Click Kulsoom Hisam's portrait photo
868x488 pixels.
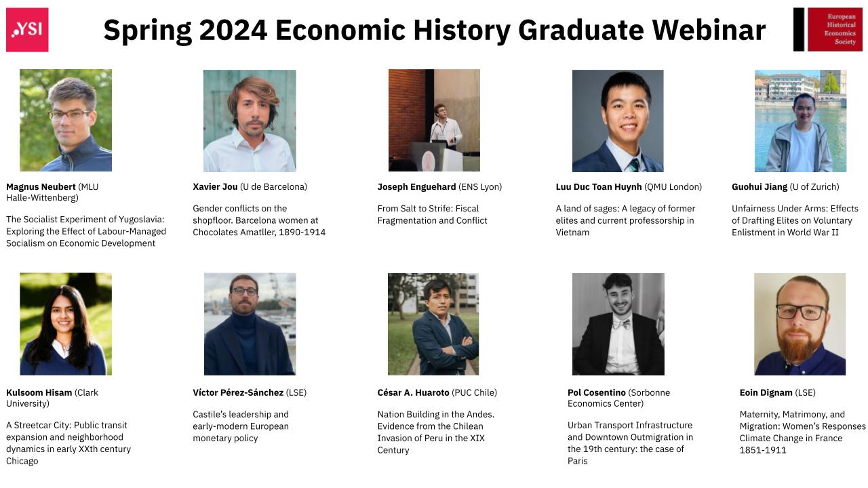(66, 324)
